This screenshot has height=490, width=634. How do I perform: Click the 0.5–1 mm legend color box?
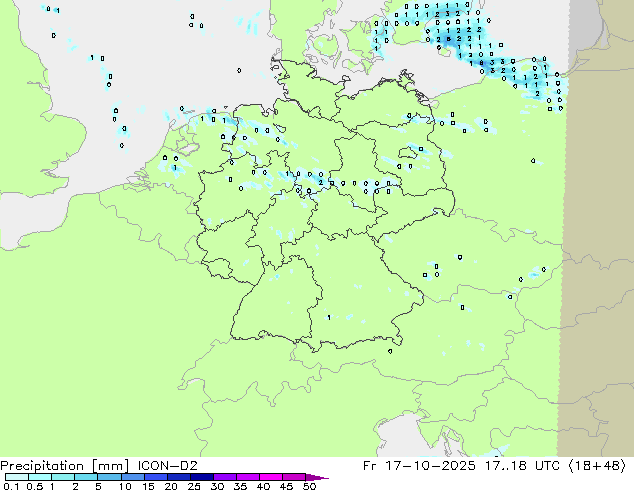click(x=40, y=477)
